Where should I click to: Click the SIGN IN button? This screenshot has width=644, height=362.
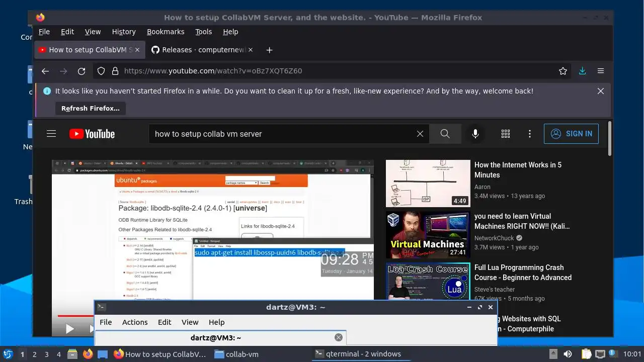pos(571,134)
